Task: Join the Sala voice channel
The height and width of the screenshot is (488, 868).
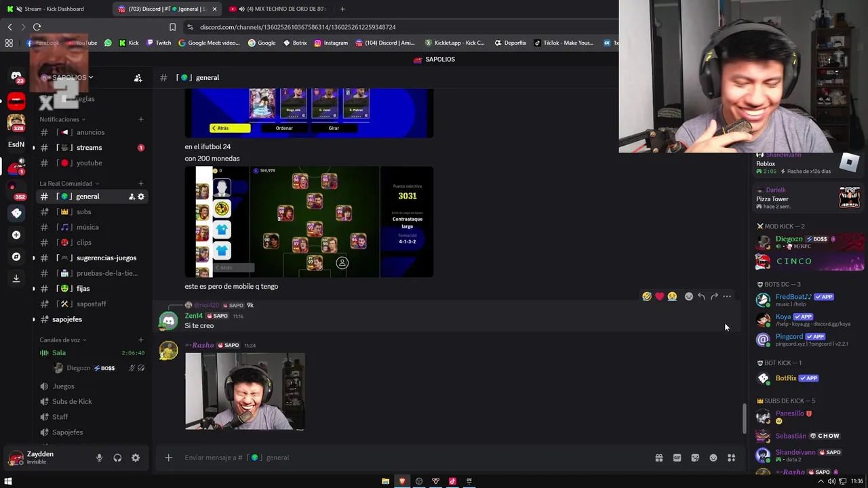Action: [x=92, y=352]
